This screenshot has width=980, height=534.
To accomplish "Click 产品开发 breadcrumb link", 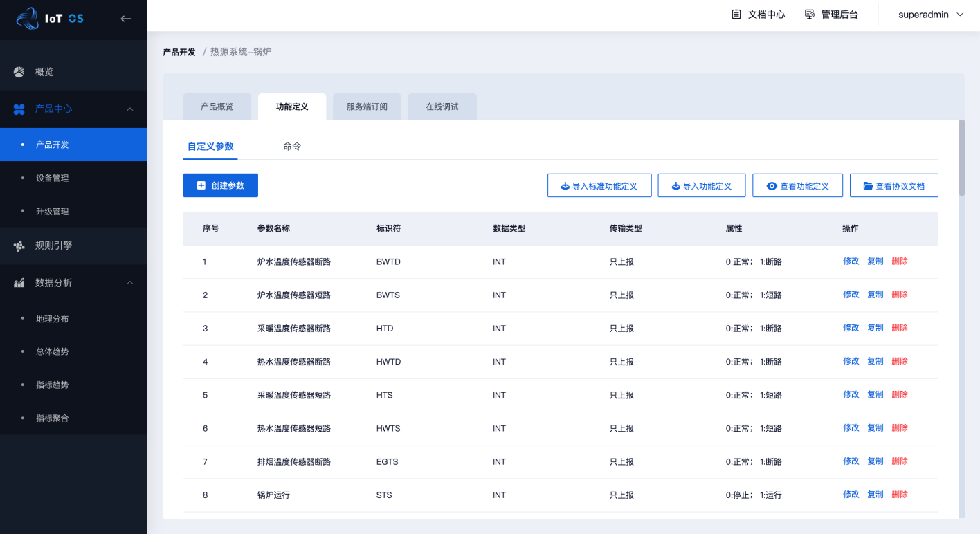I will click(179, 52).
